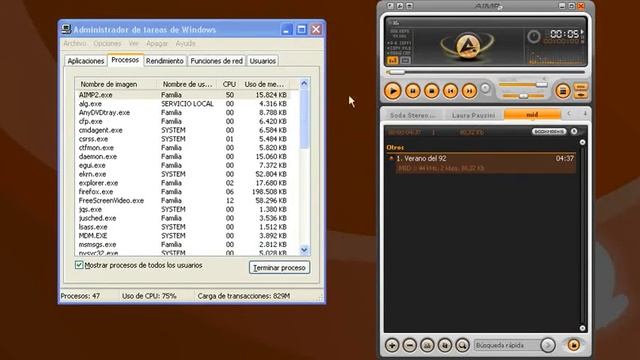This screenshot has width=640, height=360.
Task: Remove tracks with the minus button
Action: 409,345
